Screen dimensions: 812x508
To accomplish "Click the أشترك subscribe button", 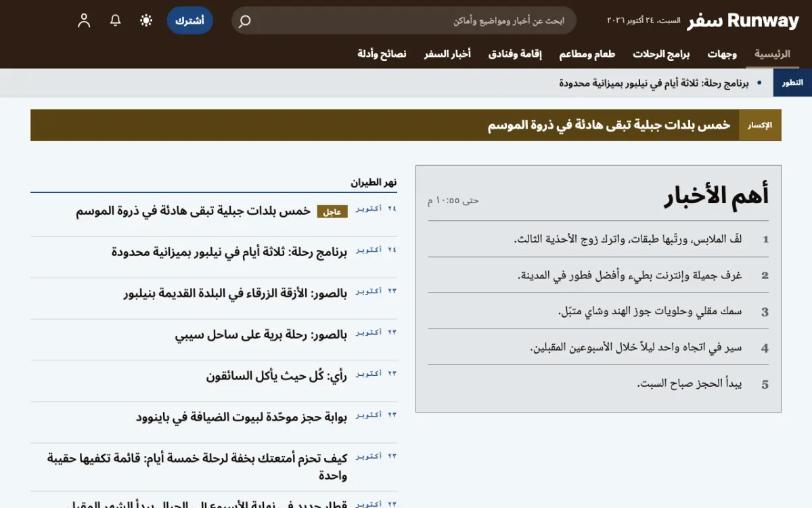I will pyautogui.click(x=190, y=20).
